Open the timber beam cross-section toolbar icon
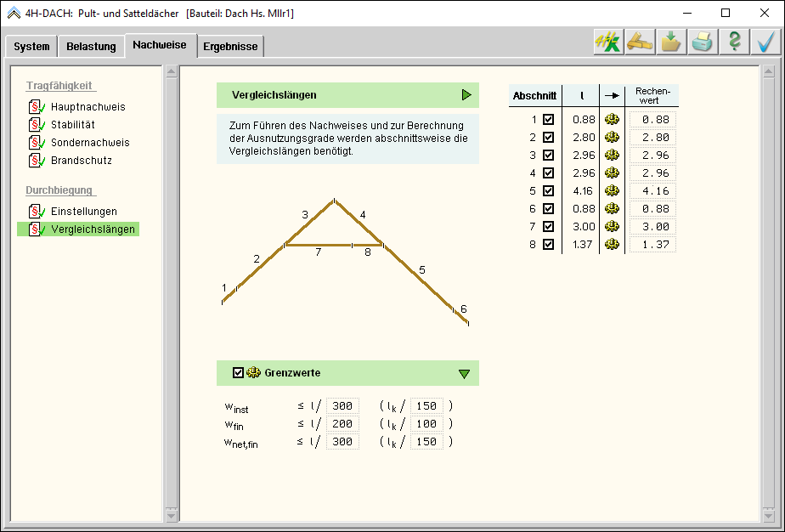 pyautogui.click(x=639, y=42)
